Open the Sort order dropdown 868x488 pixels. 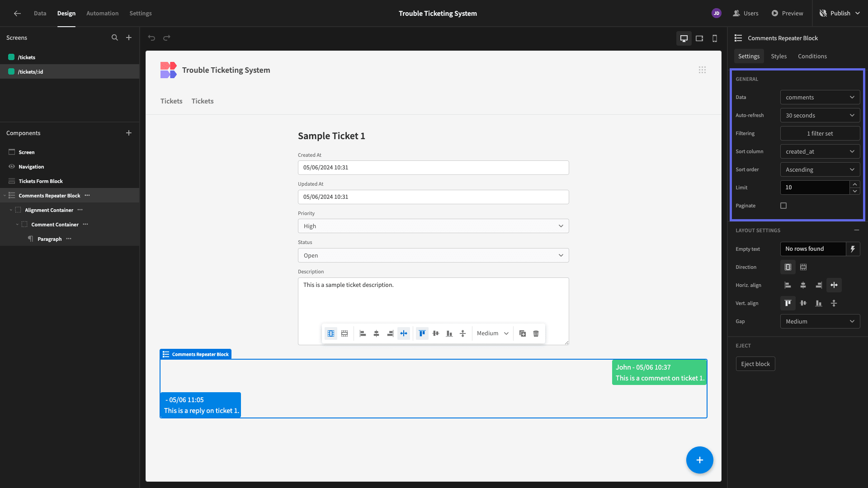820,169
